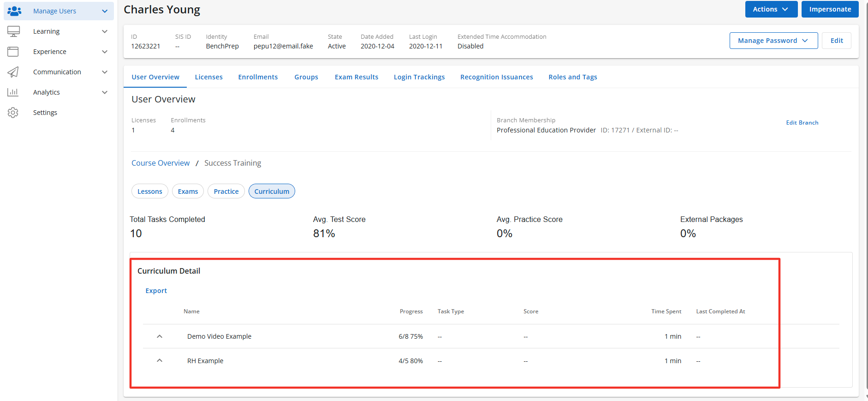Click the Experience window icon in sidebar

tap(13, 52)
